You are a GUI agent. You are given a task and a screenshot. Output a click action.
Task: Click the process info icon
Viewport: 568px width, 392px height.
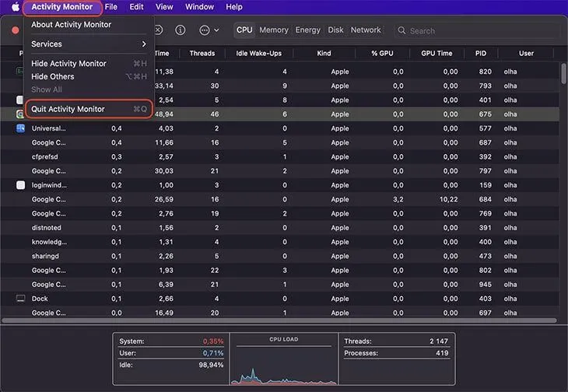point(180,30)
